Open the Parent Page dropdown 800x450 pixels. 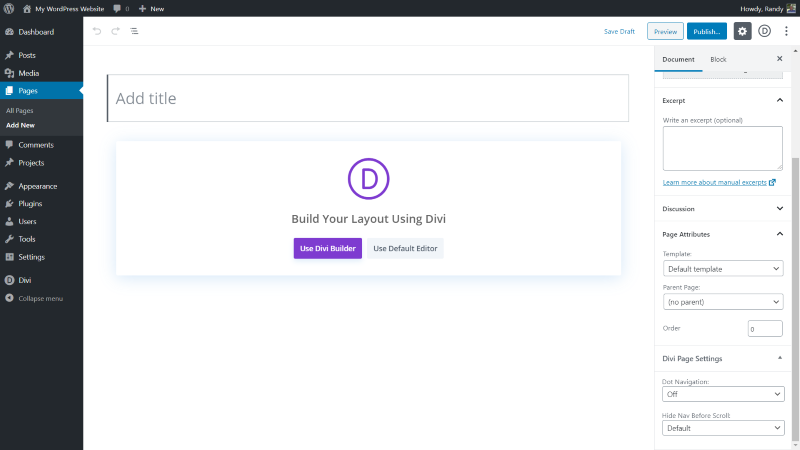point(722,302)
